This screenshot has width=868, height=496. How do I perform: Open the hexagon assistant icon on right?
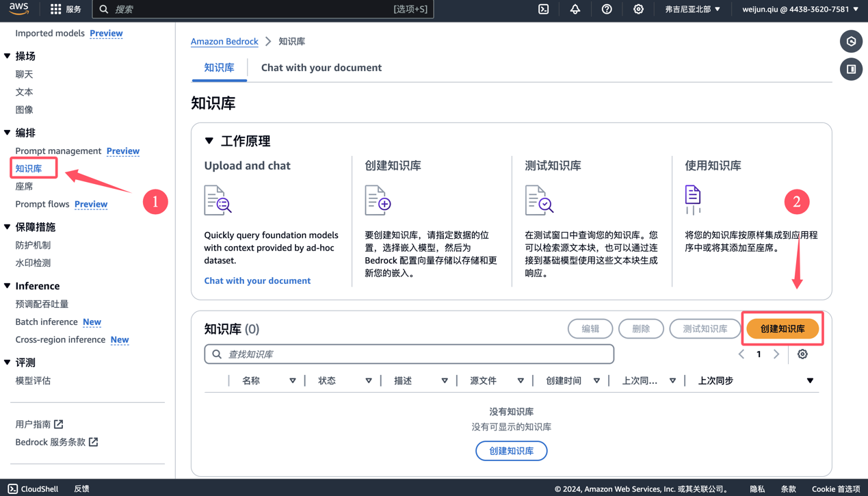click(851, 42)
